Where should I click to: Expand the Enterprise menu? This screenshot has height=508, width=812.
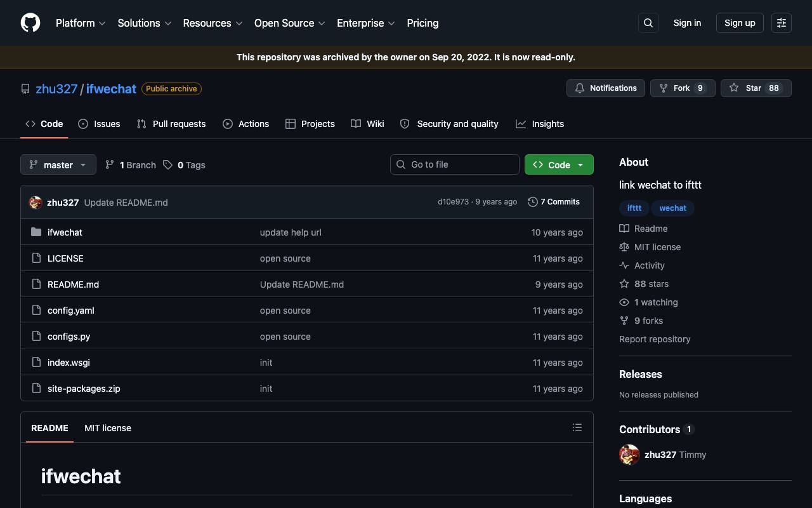coord(366,23)
